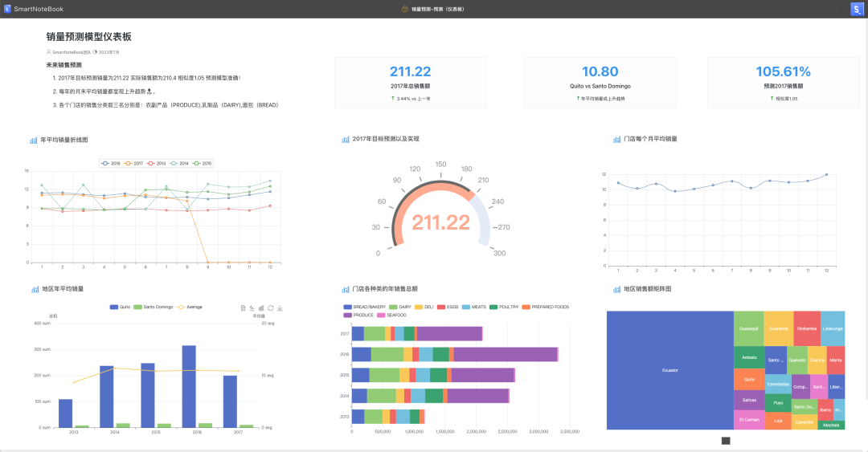
Task: Open data view in bar chart toolbox
Action: click(243, 308)
